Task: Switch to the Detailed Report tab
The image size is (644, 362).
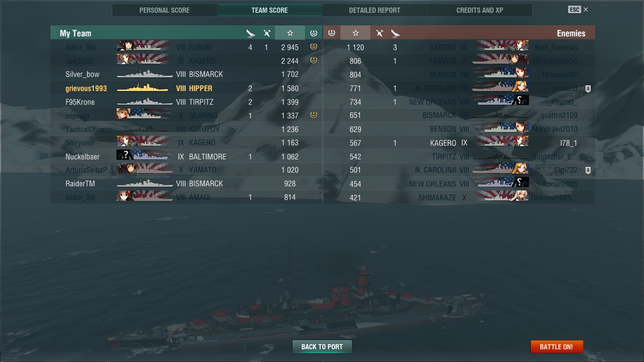Action: 374,10
